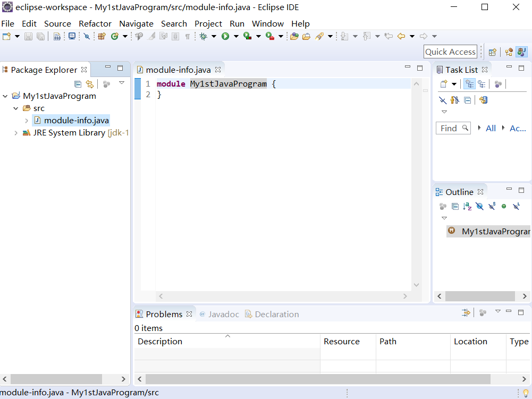Switch to the Declaration tab
Image resolution: width=532 pixels, height=399 pixels.
pyautogui.click(x=272, y=314)
